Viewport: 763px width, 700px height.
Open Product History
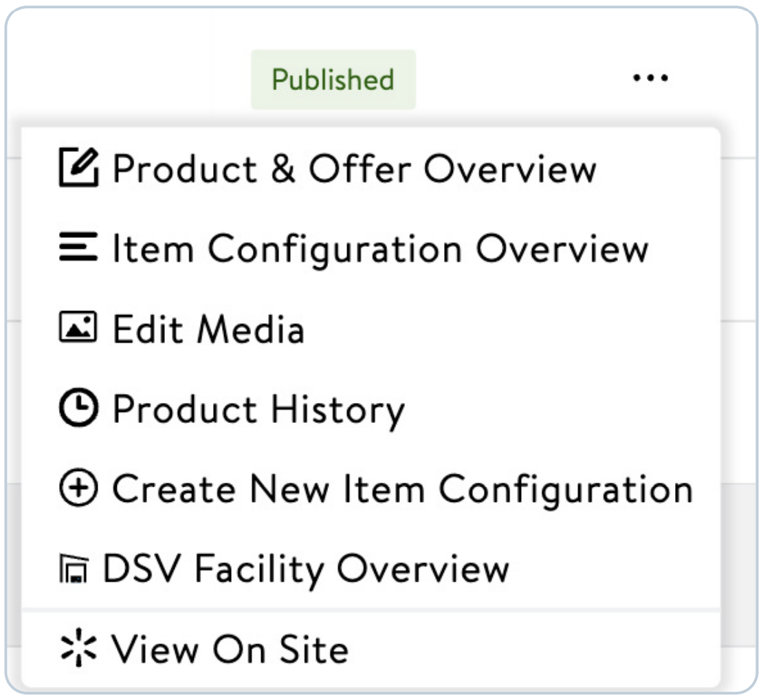[x=258, y=411]
